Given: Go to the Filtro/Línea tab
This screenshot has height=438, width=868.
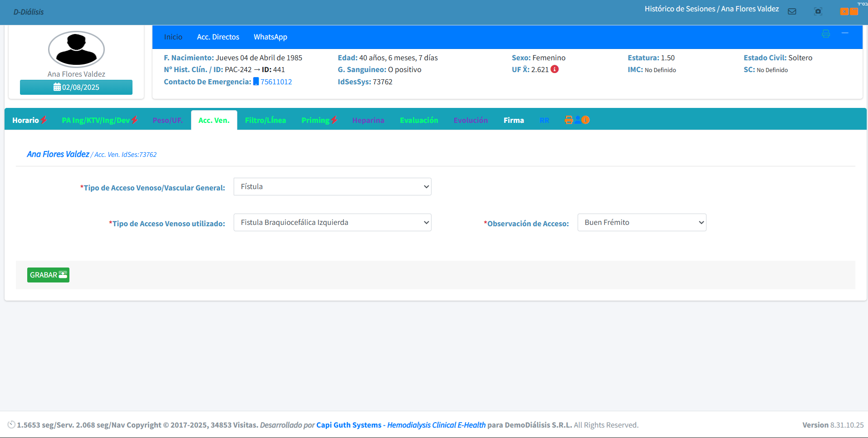Looking at the screenshot, I should tap(265, 120).
